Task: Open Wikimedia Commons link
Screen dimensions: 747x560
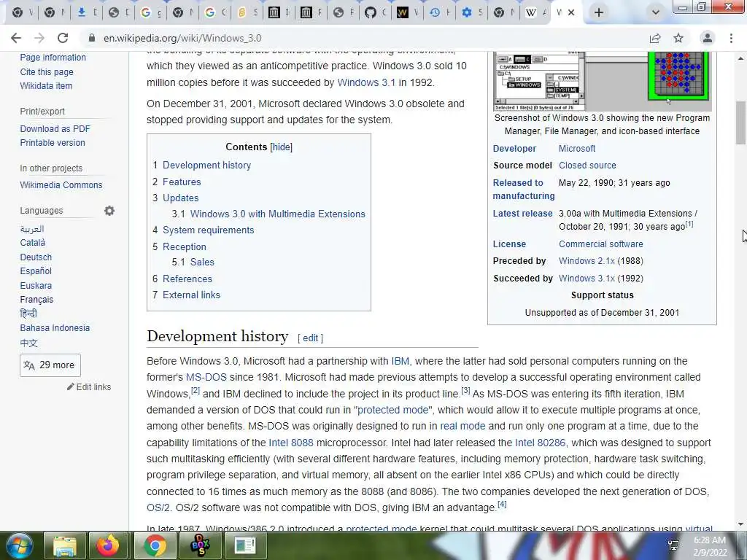Action: [x=61, y=185]
